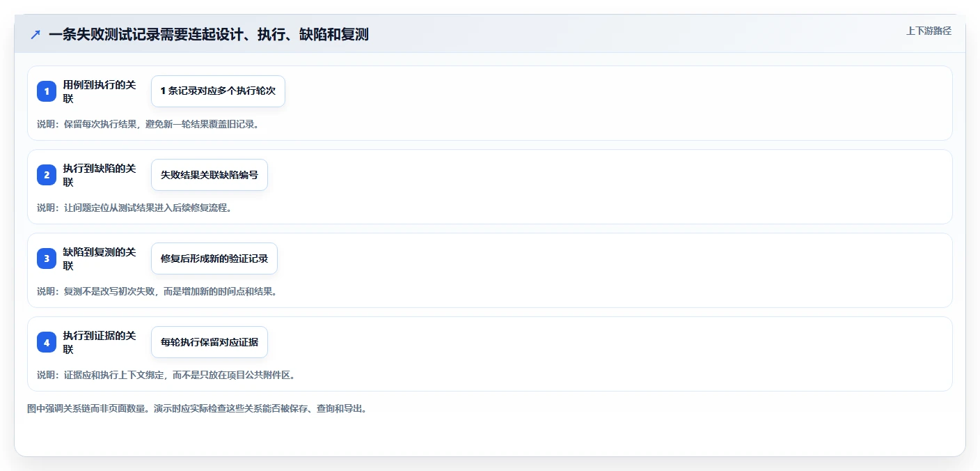Image resolution: width=980 pixels, height=471 pixels.
Task: Click the number 2 step badge
Action: point(47,175)
